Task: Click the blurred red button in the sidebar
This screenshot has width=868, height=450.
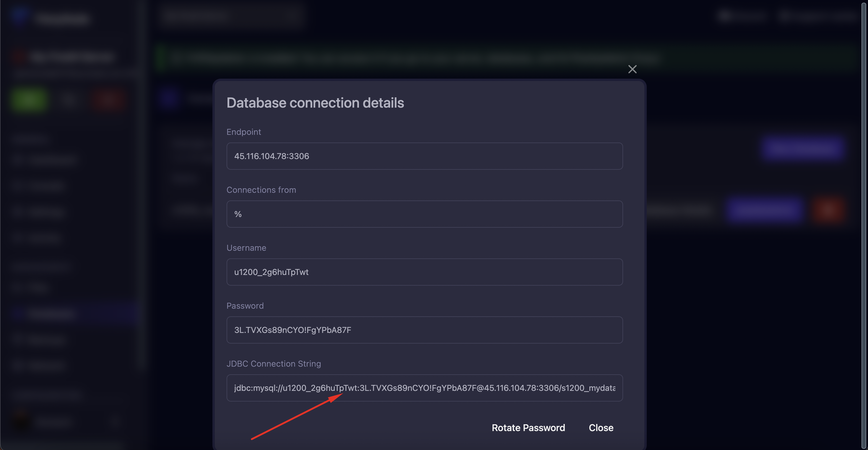Action: [x=108, y=100]
